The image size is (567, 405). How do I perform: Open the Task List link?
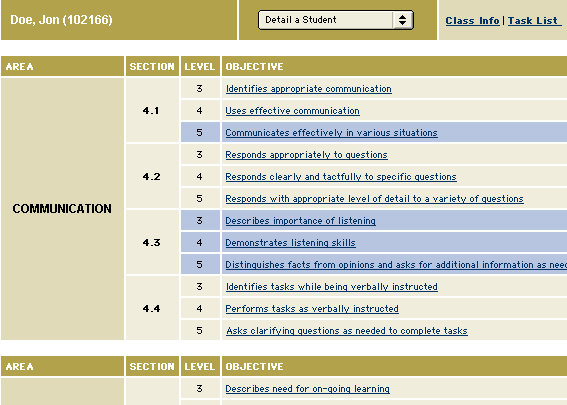[x=534, y=21]
